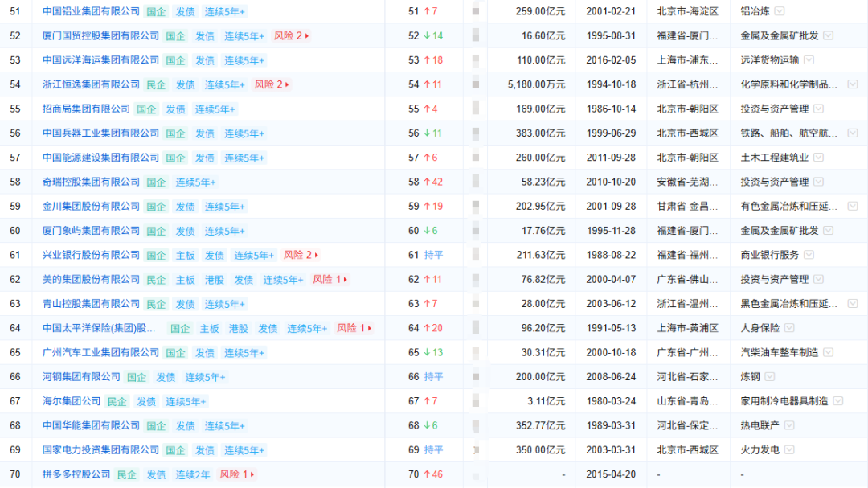868x488 pixels.
Task: Click 持平 rank status in 河钢集团 row
Action: pyautogui.click(x=433, y=377)
